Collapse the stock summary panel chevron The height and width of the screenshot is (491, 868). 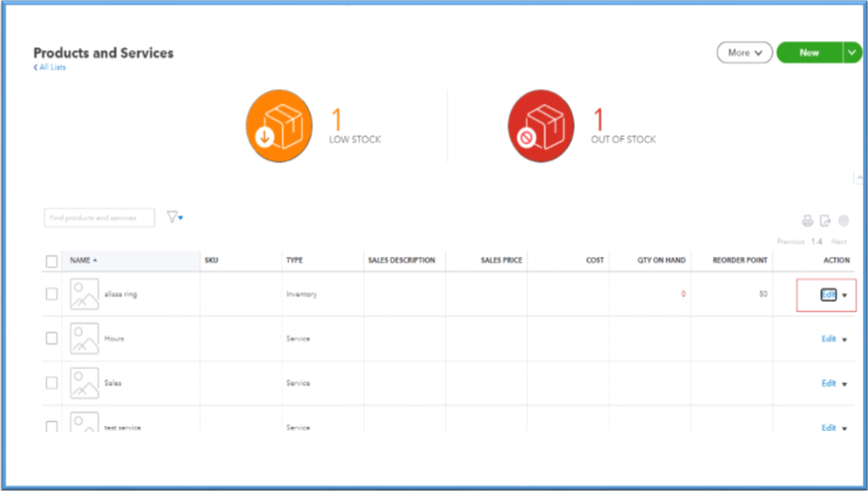[859, 178]
